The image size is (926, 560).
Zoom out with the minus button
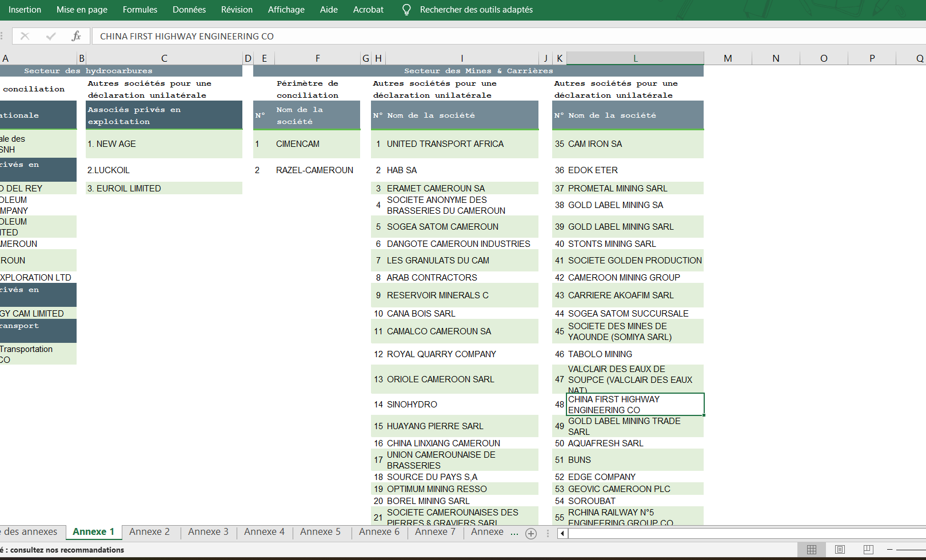point(889,550)
